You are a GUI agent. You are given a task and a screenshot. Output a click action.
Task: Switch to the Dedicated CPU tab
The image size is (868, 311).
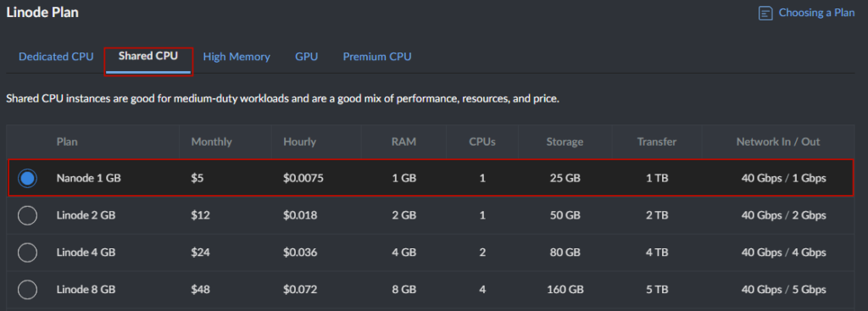[x=56, y=57]
